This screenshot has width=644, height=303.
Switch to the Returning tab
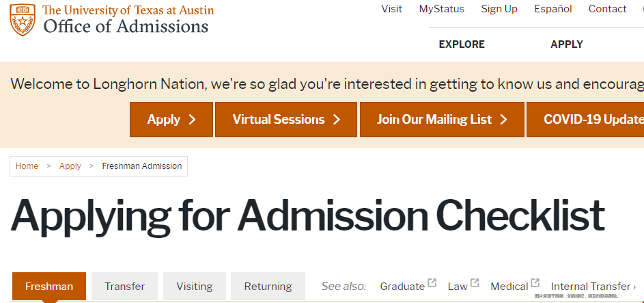pos(268,286)
